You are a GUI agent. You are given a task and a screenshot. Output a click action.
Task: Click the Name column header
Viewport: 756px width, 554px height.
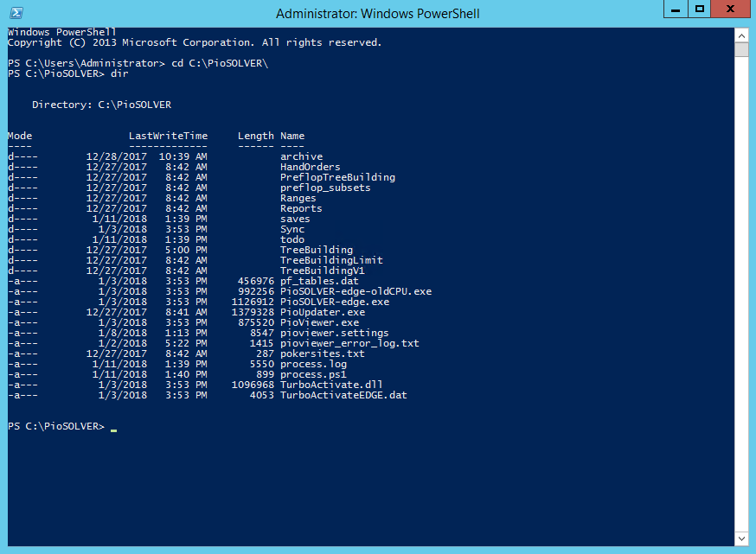[292, 136]
